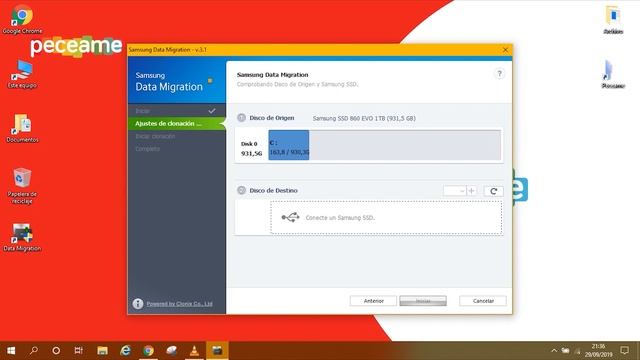Open the Documentos desktop folder
640x360 pixels.
(22, 128)
